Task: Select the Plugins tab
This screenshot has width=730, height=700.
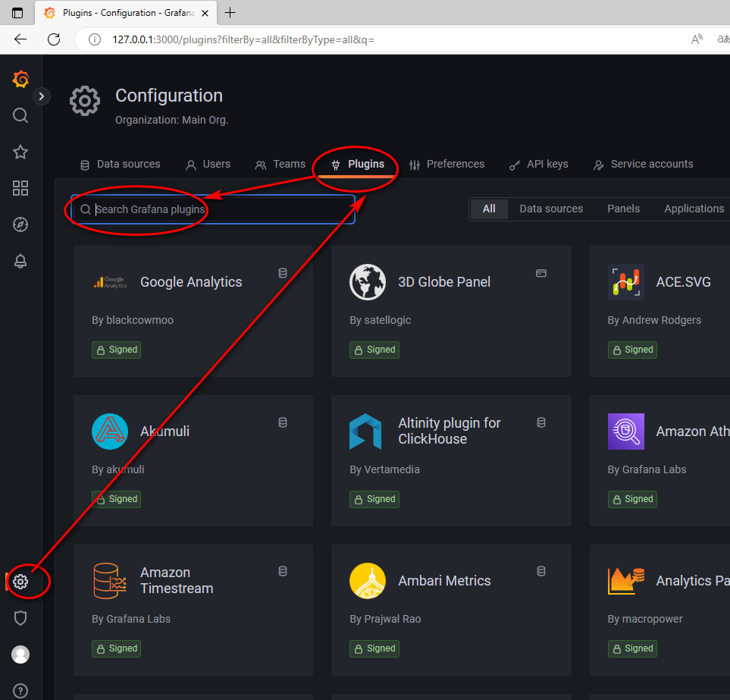Action: coord(358,165)
